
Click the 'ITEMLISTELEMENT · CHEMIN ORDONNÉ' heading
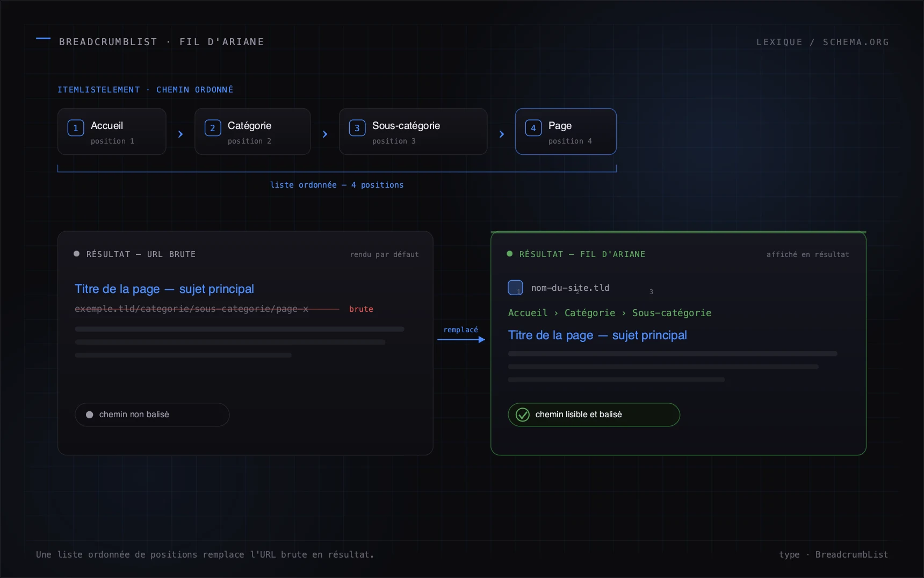[146, 90]
